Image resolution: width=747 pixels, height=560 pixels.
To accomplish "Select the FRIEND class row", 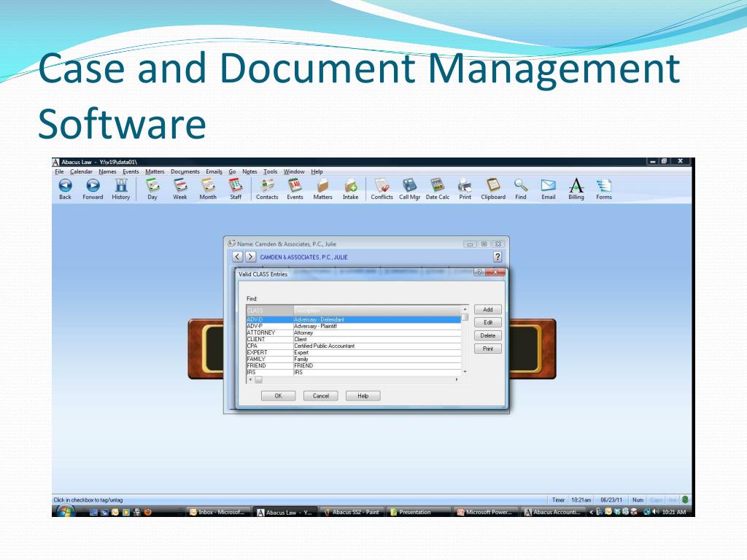I will click(x=354, y=366).
